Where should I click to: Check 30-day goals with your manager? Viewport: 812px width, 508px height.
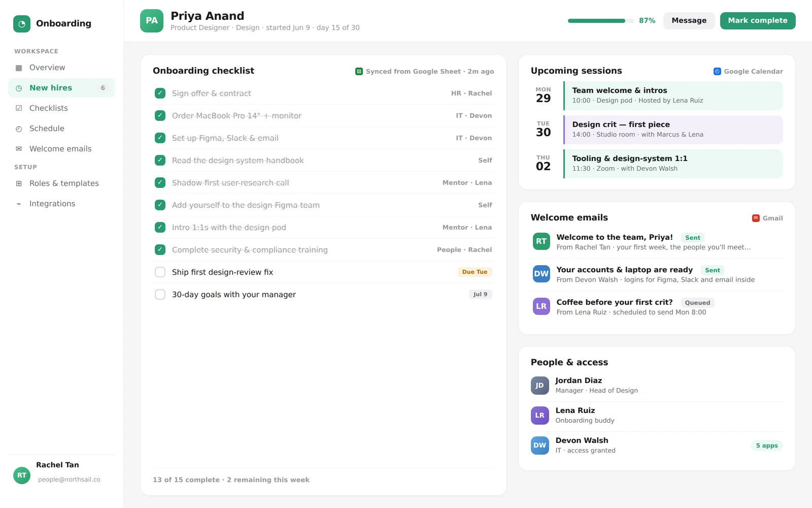click(x=160, y=295)
